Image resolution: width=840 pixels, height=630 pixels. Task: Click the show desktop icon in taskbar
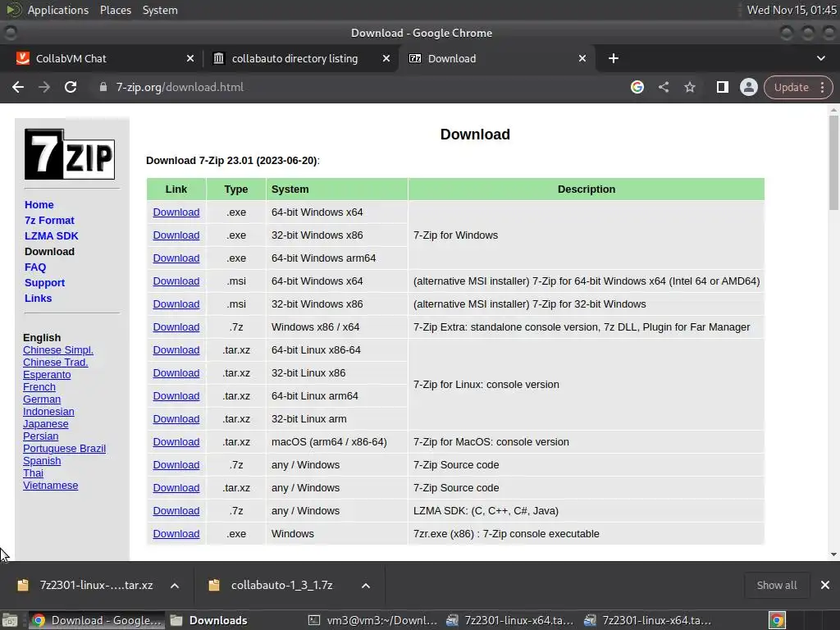[x=10, y=620]
